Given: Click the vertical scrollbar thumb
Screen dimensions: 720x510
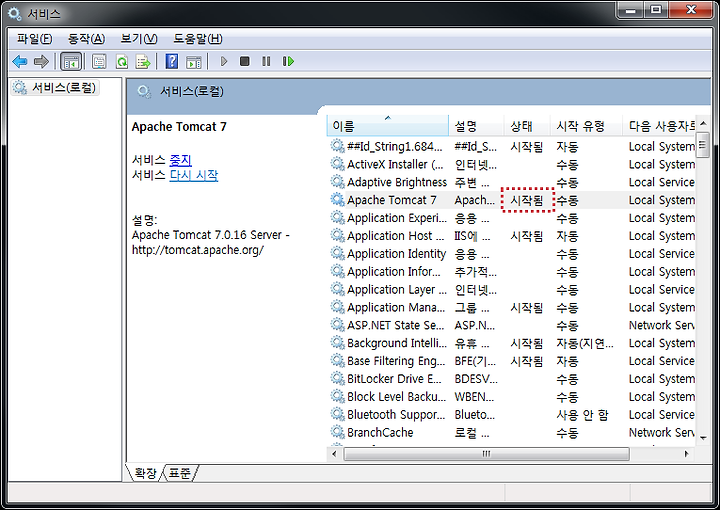Looking at the screenshot, I should point(703,145).
